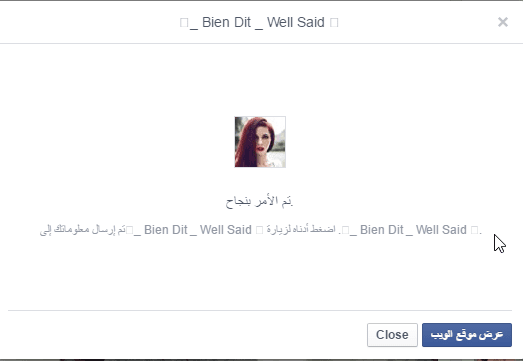Click the square glyph right of the title

334,23
